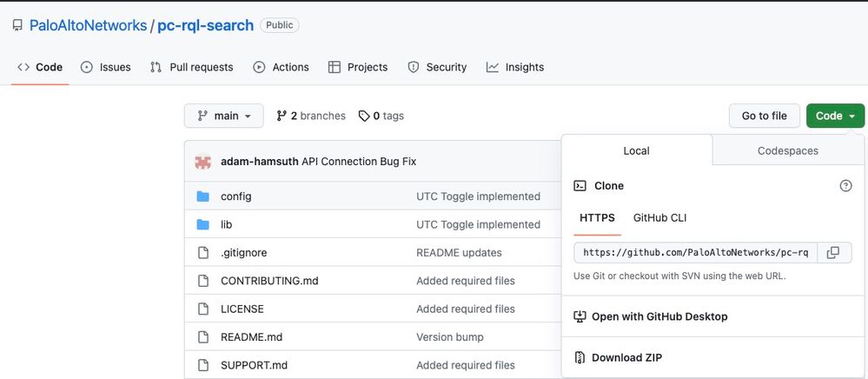Click the config folder icon
The image size is (868, 379).
203,196
